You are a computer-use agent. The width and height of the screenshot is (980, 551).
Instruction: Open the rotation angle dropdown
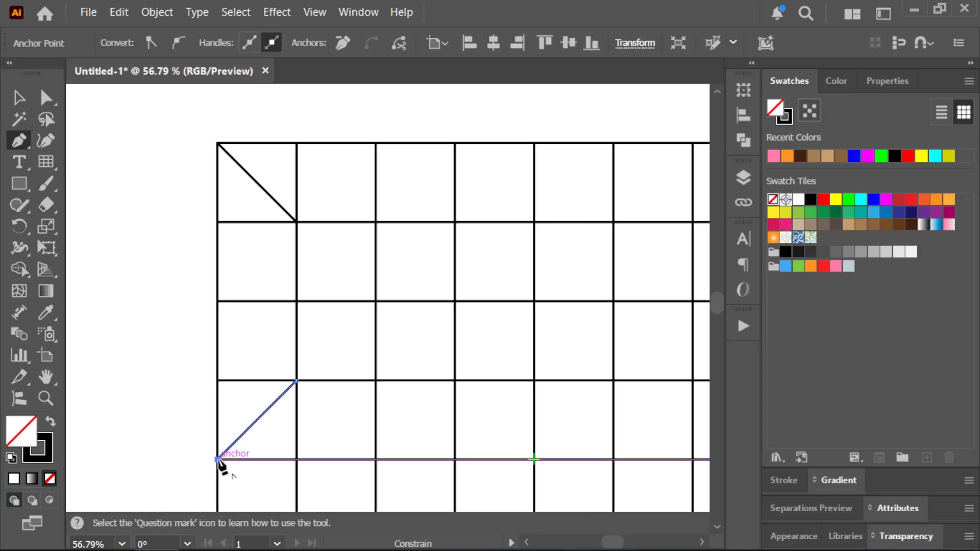(187, 544)
